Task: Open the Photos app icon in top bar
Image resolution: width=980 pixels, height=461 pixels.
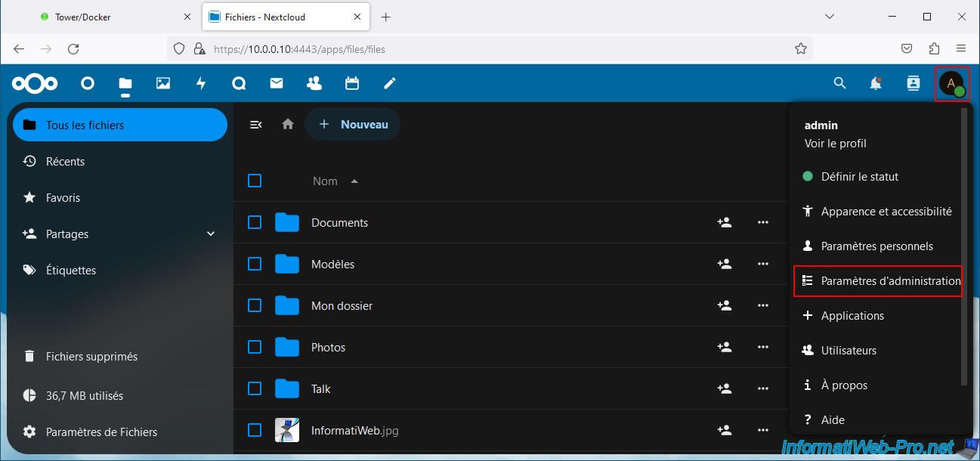Action: click(163, 84)
